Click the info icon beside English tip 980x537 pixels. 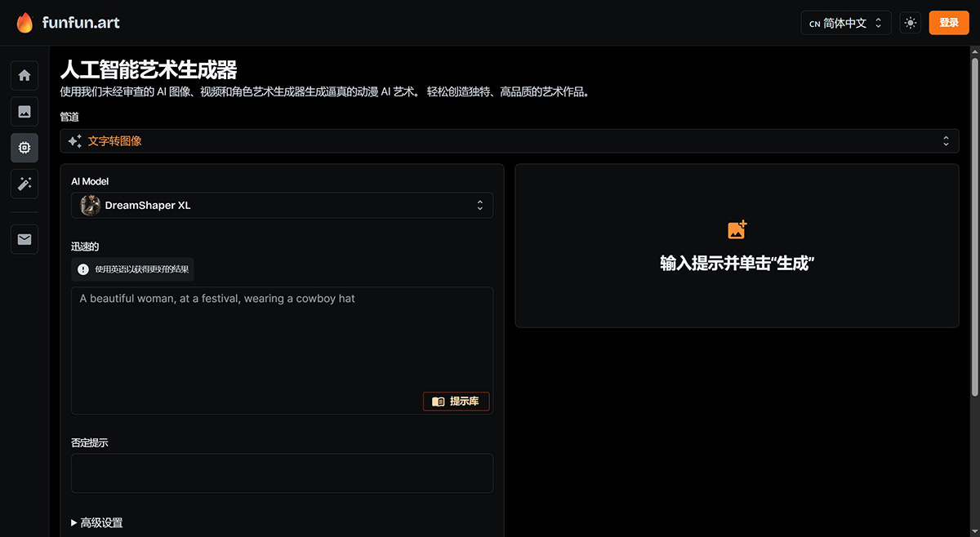pyautogui.click(x=83, y=269)
